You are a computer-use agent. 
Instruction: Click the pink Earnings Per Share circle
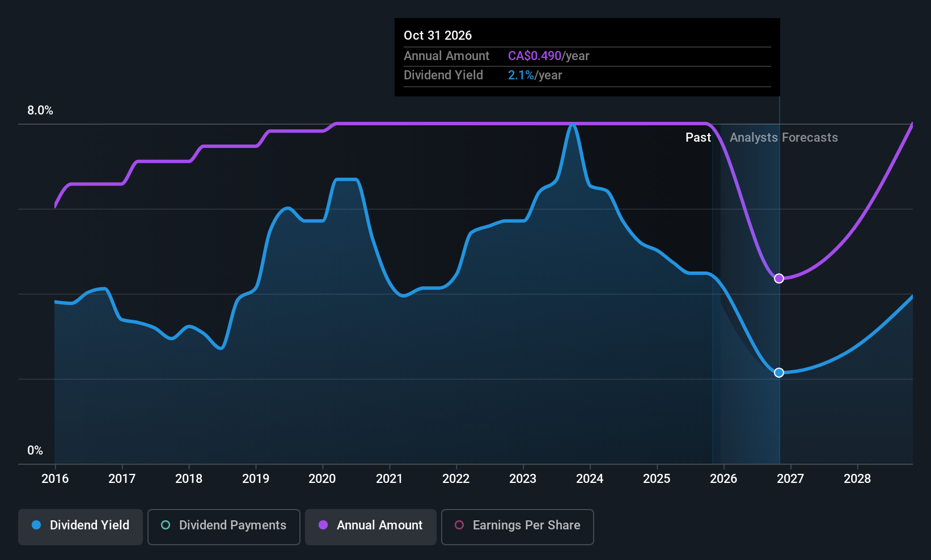coord(459,525)
